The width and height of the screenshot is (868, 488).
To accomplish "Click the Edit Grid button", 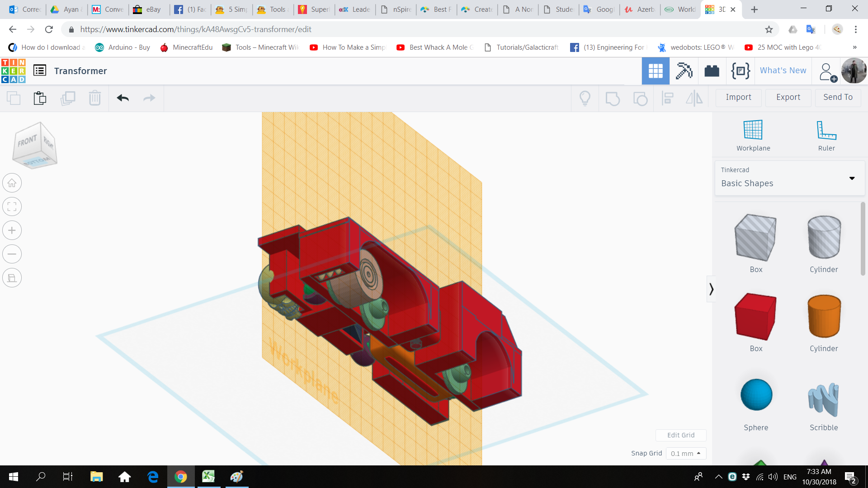I will 680,435.
